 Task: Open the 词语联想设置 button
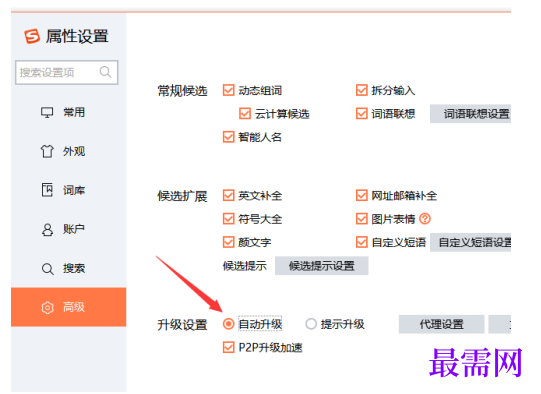[x=470, y=114]
